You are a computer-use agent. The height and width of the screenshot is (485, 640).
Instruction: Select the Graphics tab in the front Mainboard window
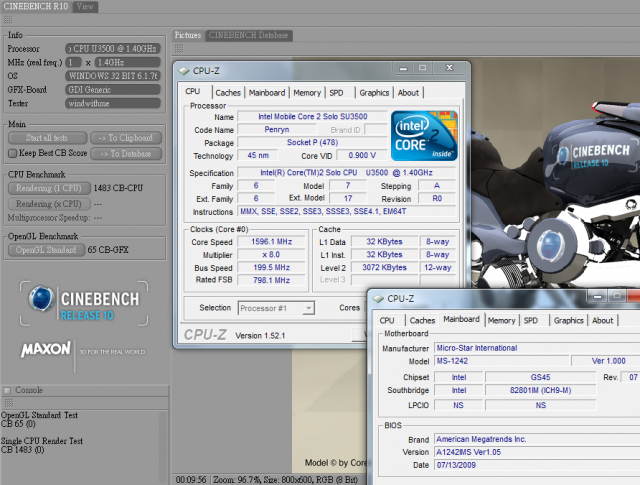tap(569, 320)
